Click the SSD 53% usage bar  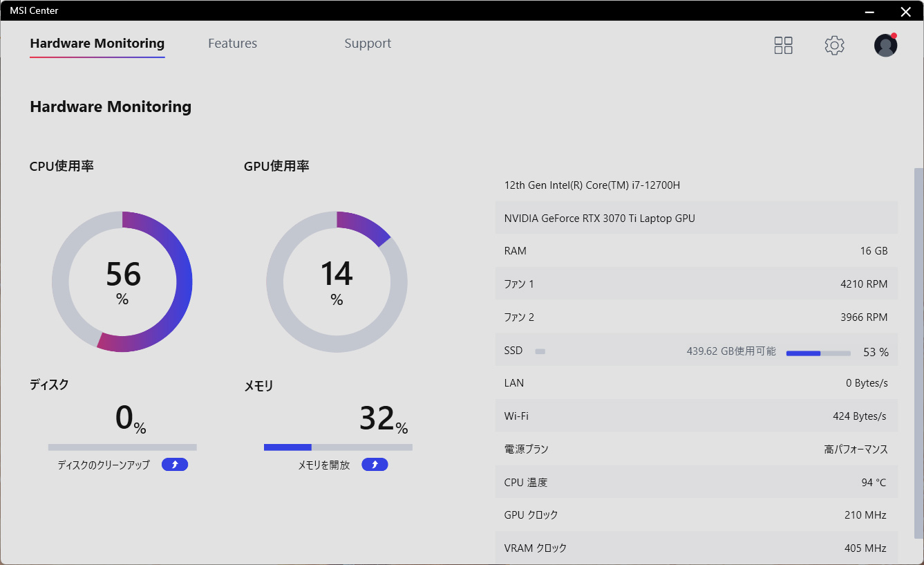818,353
